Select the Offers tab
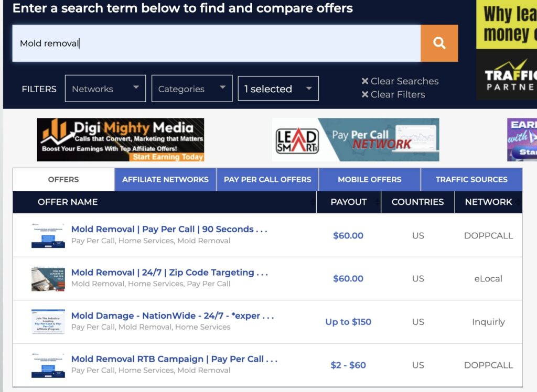The image size is (537, 392). [63, 179]
